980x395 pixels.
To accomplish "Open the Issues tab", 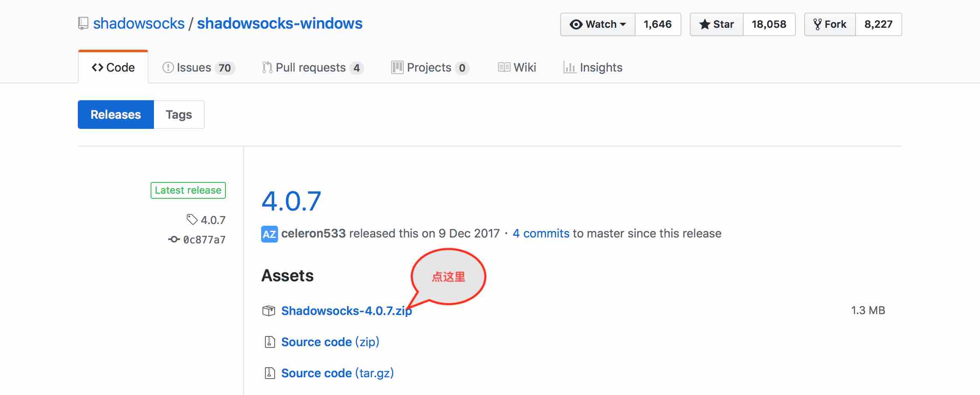I will [x=198, y=67].
